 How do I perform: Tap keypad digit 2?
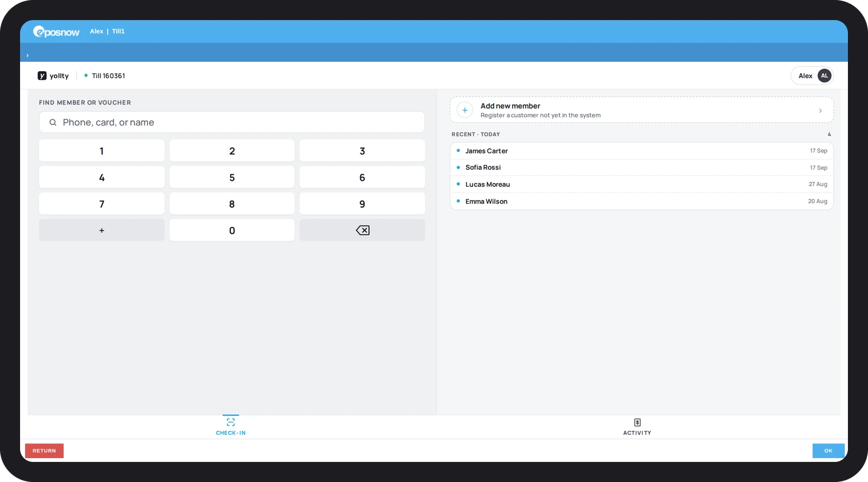[x=232, y=151]
